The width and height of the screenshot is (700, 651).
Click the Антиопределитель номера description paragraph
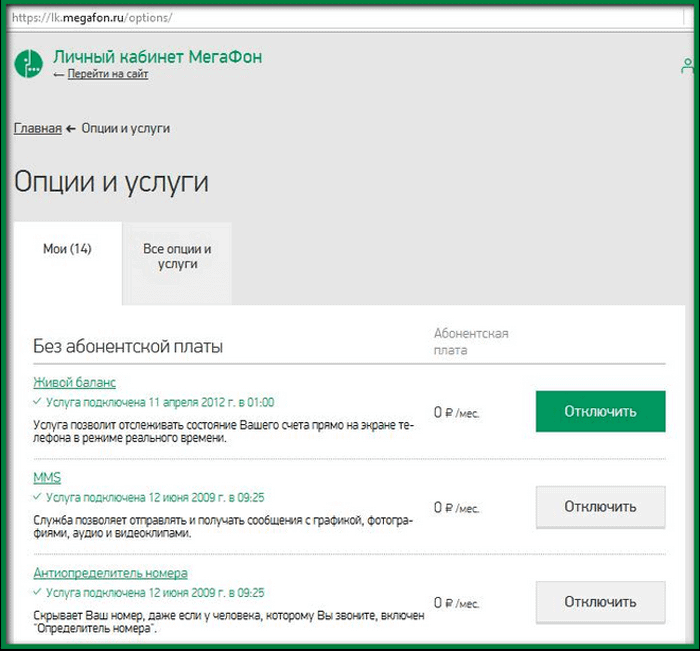pyautogui.click(x=229, y=622)
